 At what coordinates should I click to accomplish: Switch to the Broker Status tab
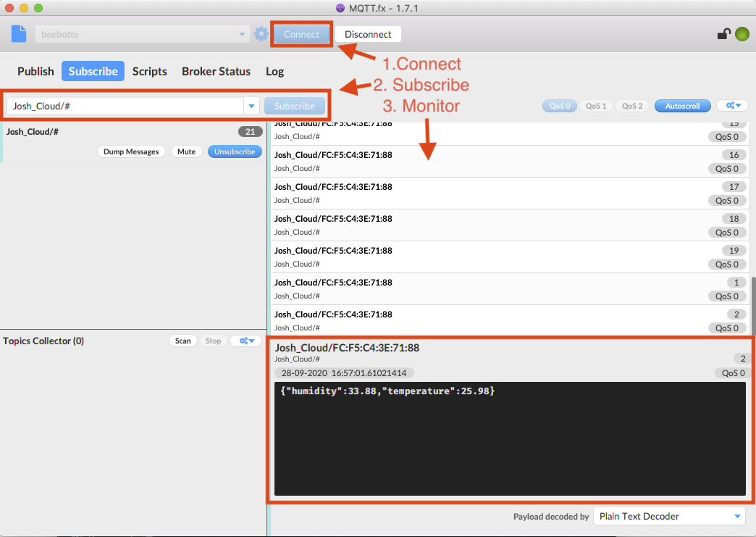[x=216, y=71]
